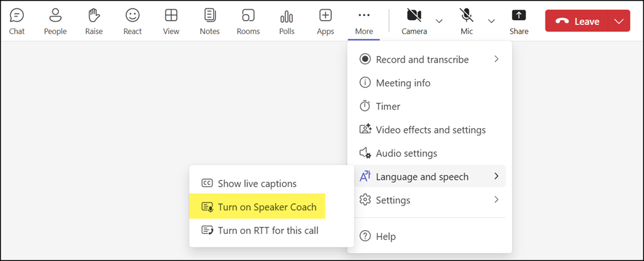The image size is (644, 261).
Task: Open breakout Rooms
Action: [249, 22]
